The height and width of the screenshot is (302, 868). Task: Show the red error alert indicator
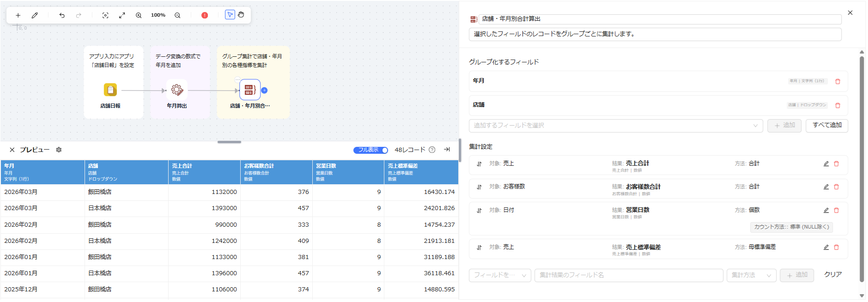click(205, 15)
